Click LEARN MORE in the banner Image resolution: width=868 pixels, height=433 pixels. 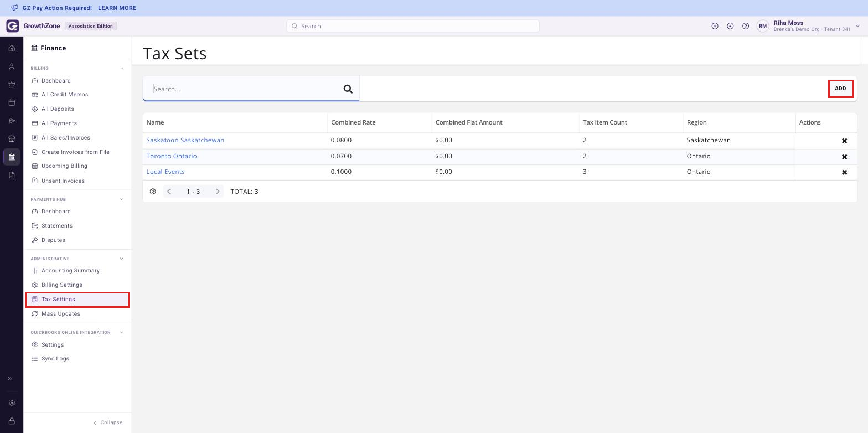117,8
